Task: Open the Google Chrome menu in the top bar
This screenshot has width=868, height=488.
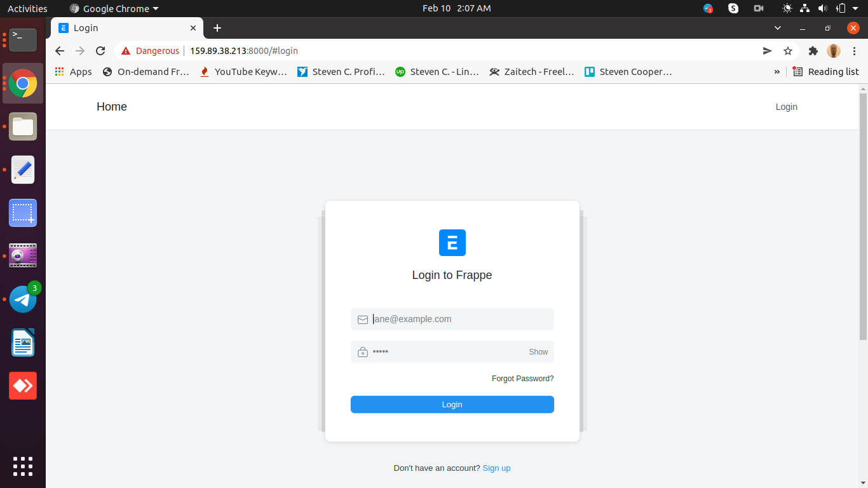Action: click(113, 8)
